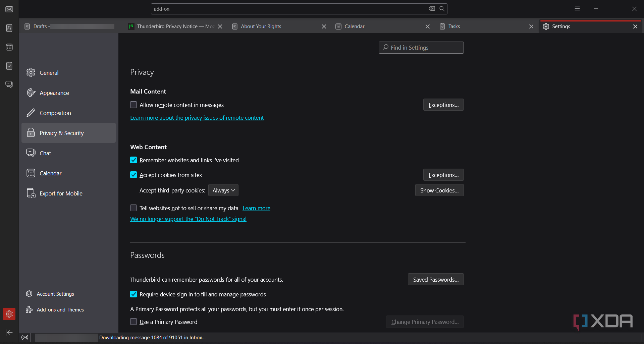Close the Calendar tab
This screenshot has width=644, height=344.
point(428,26)
